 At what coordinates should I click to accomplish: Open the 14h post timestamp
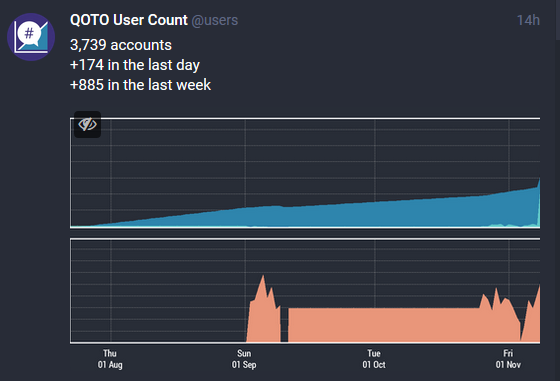528,20
